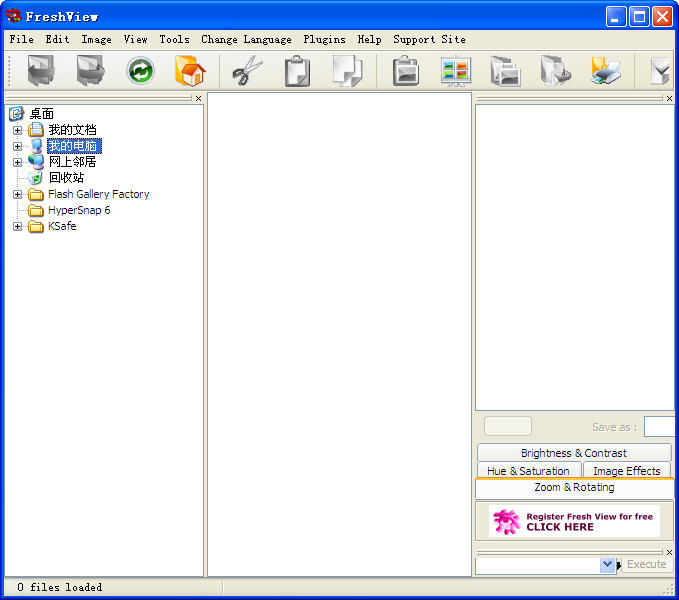Go to the Home folder icon
This screenshot has width=679, height=600.
(x=189, y=71)
